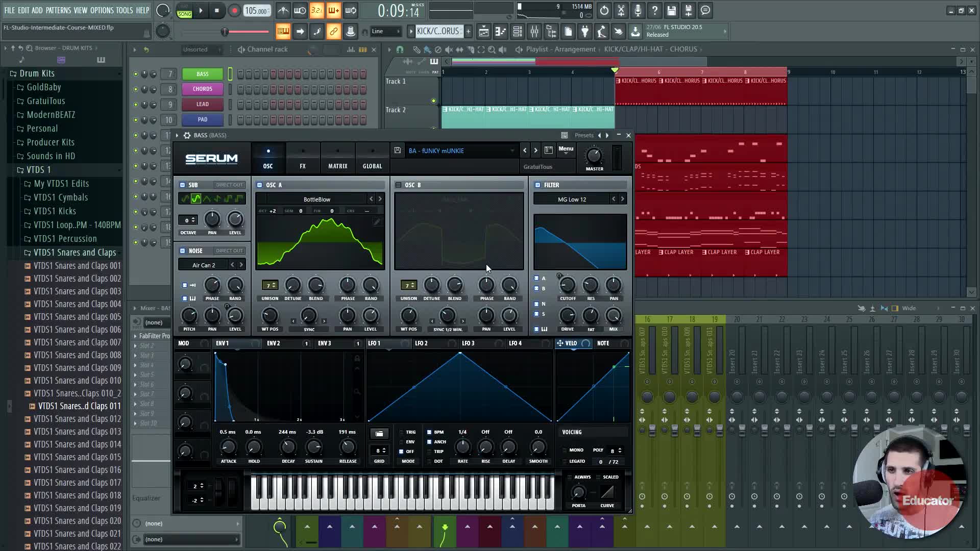
Task: Open the LFO folder icon in Serum
Action: click(x=379, y=434)
